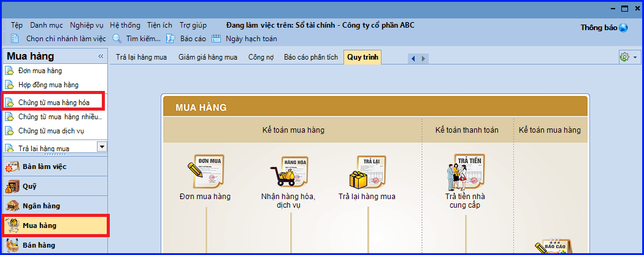Click the Quỹ safe icon
The height and width of the screenshot is (255, 644).
tap(12, 186)
